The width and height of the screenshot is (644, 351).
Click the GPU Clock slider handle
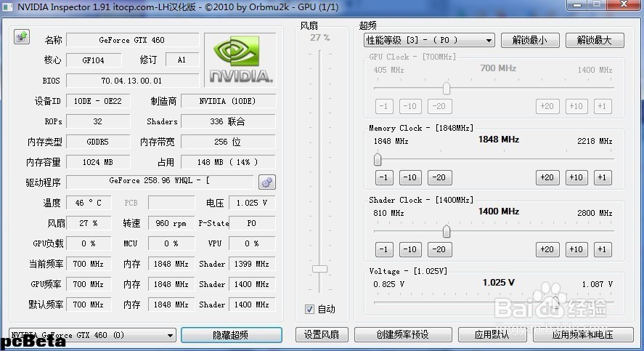(x=447, y=87)
